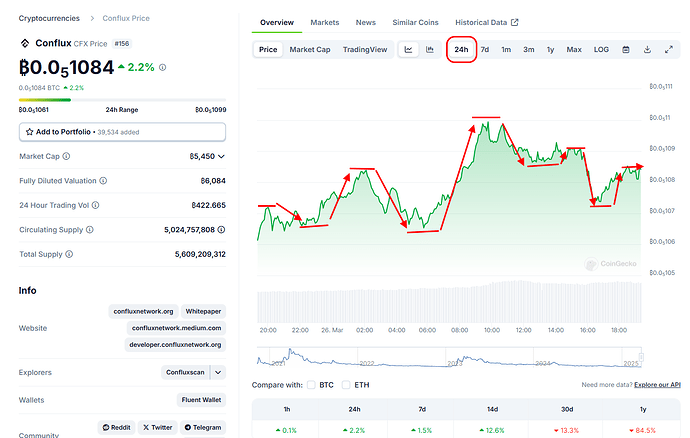Click the line chart view icon
This screenshot has width=690, height=438.
(x=408, y=50)
